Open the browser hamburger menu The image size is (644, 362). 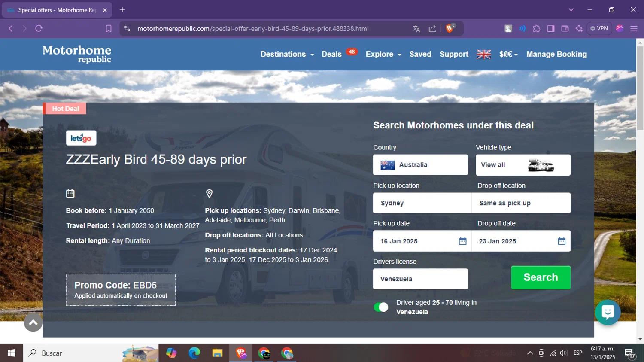click(634, 29)
